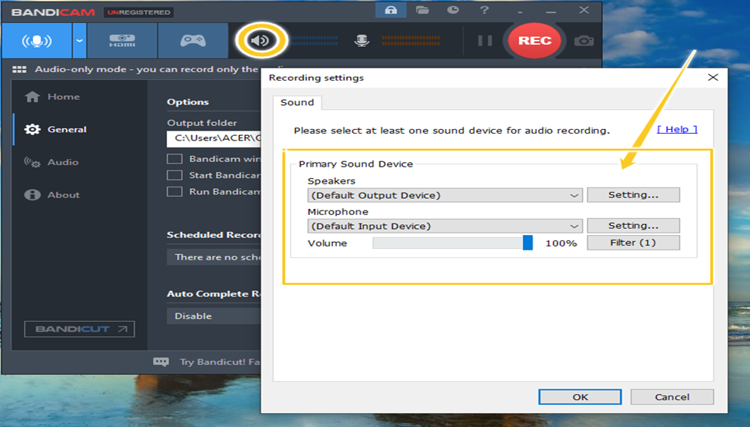The height and width of the screenshot is (427, 750).
Task: Open Microphone device dropdown
Action: point(445,226)
